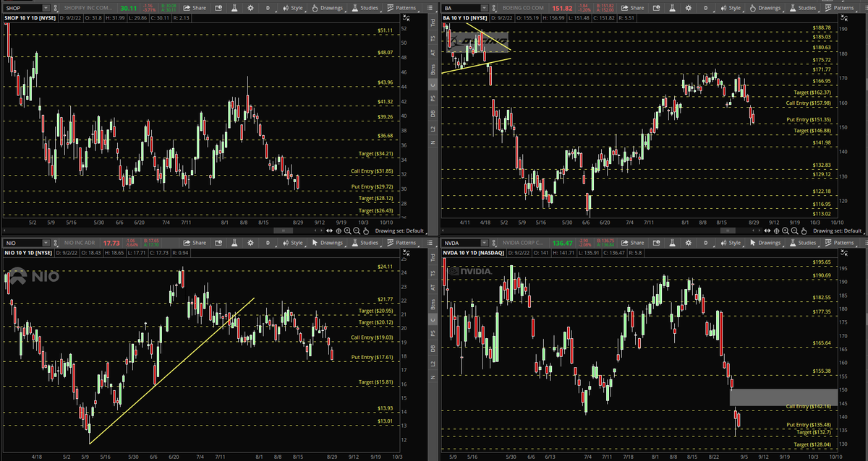This screenshot has height=461, width=868.
Task: Click the NVDA symbol input field
Action: [462, 243]
